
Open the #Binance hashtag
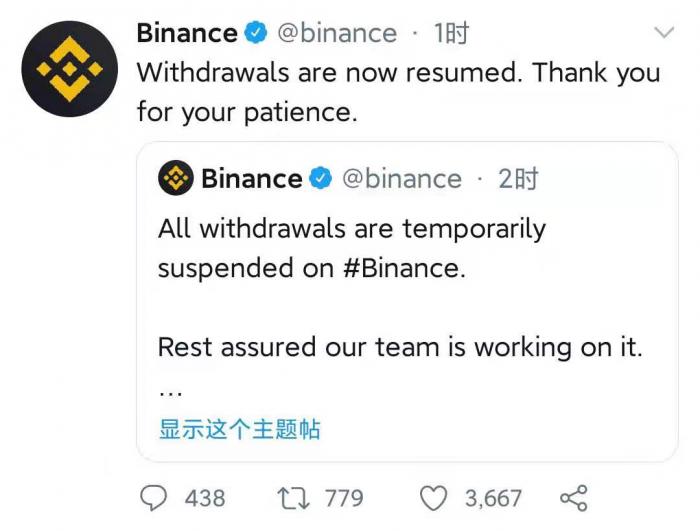pyautogui.click(x=408, y=268)
